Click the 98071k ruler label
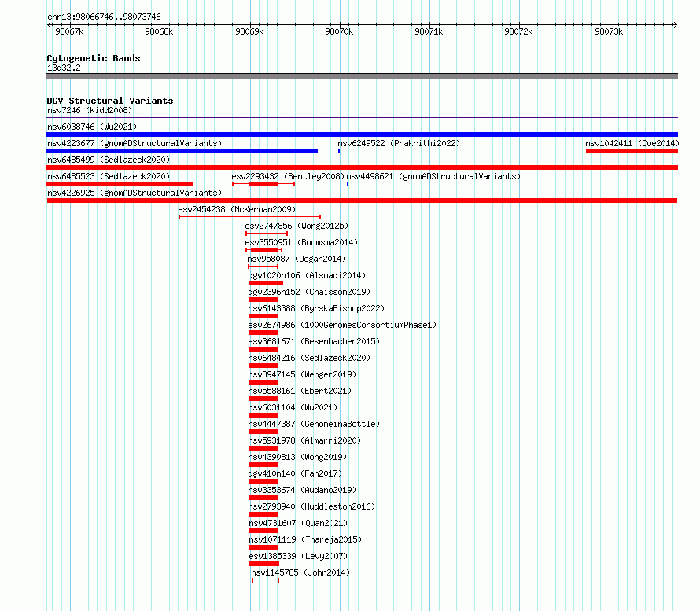The height and width of the screenshot is (611, 700). [x=429, y=31]
